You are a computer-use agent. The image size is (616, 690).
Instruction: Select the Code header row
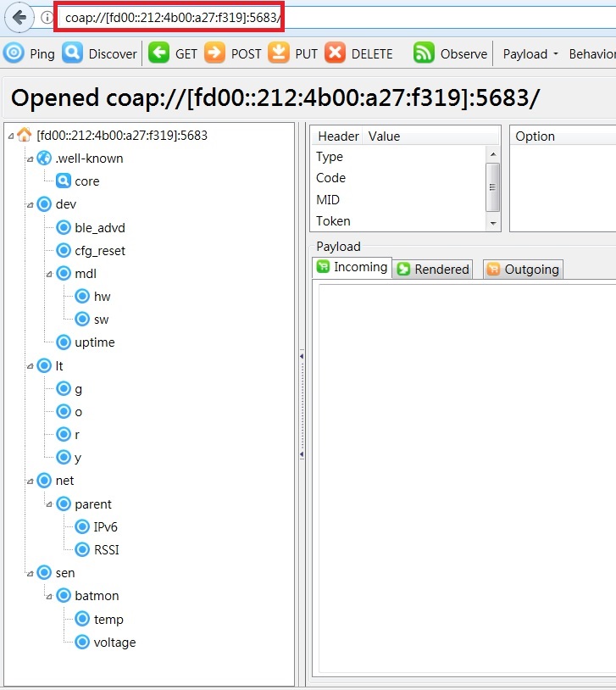click(398, 178)
